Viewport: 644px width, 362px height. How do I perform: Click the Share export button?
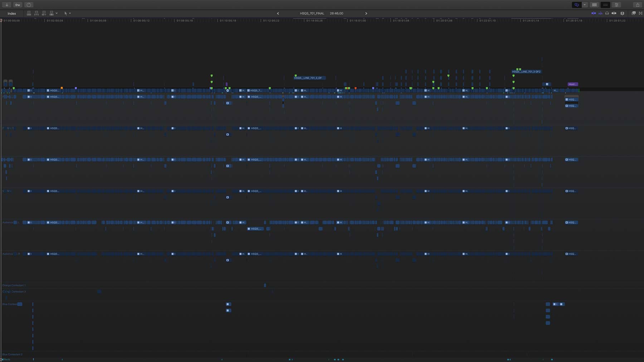[x=638, y=5]
